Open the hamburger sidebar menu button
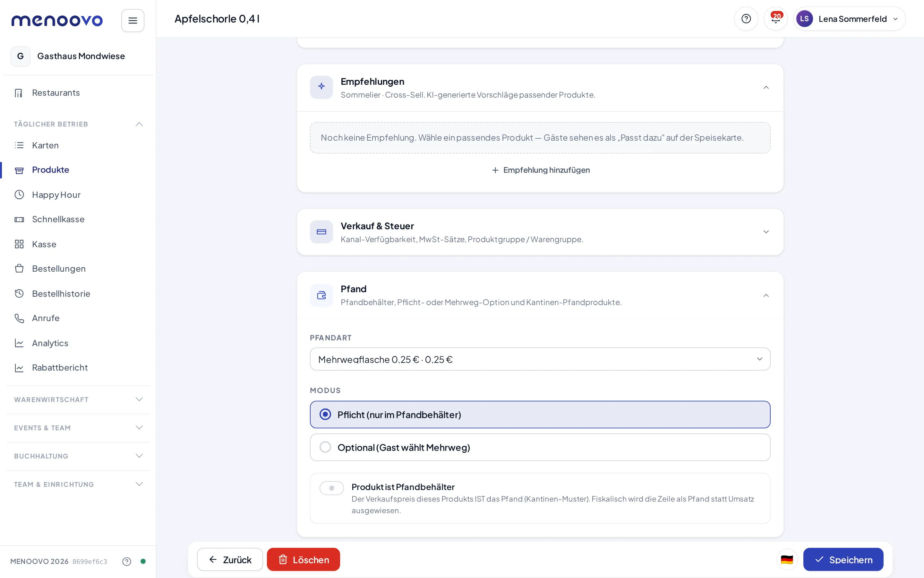Screen dimensions: 924x578 click(133, 20)
